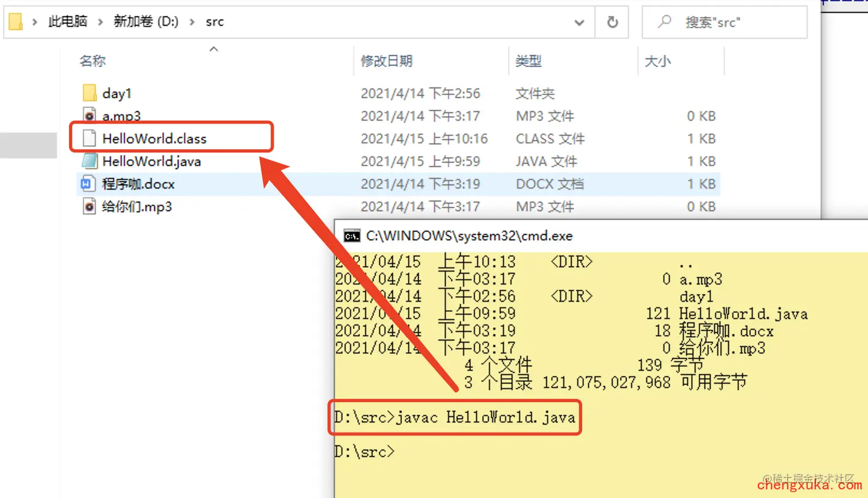Click the cmd.exe window title icon
The image size is (868, 498).
[351, 236]
